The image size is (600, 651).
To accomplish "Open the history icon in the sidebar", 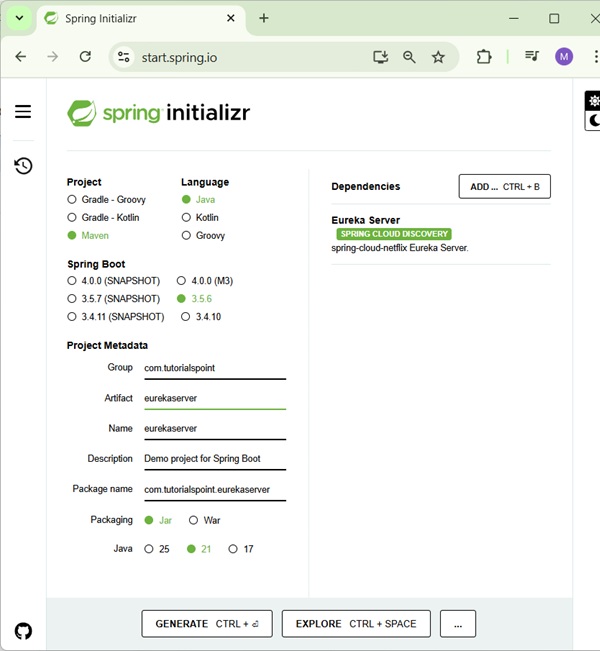I will [x=23, y=166].
